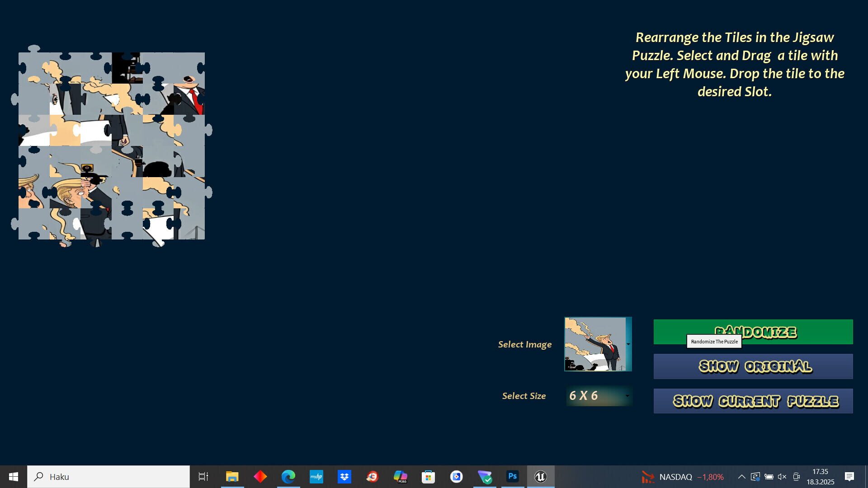Click the Show Original button
Screen dimensions: 868x488
pos(752,366)
